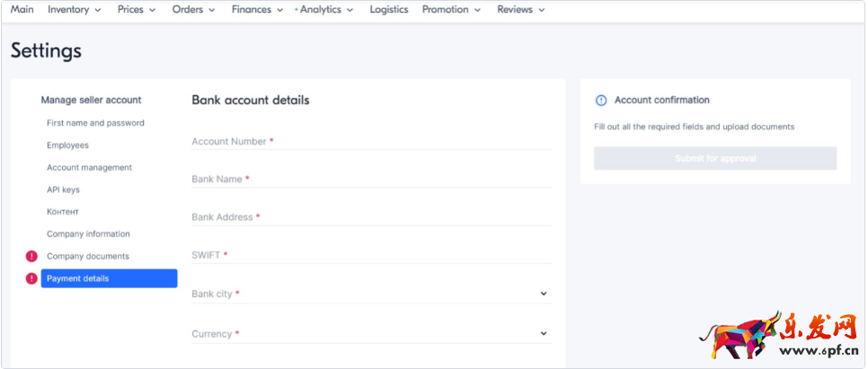Open the Orders dropdown menu
The image size is (868, 369).
pyautogui.click(x=193, y=10)
